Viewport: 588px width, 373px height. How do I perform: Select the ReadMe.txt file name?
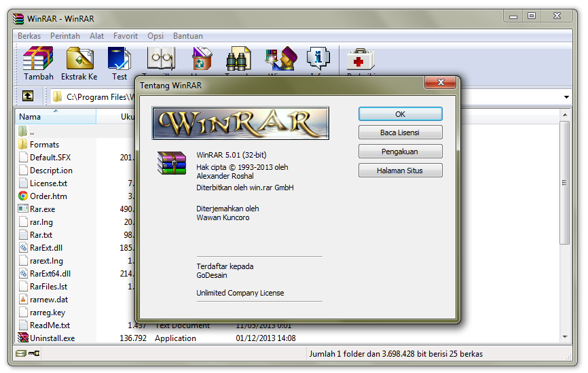(50, 325)
